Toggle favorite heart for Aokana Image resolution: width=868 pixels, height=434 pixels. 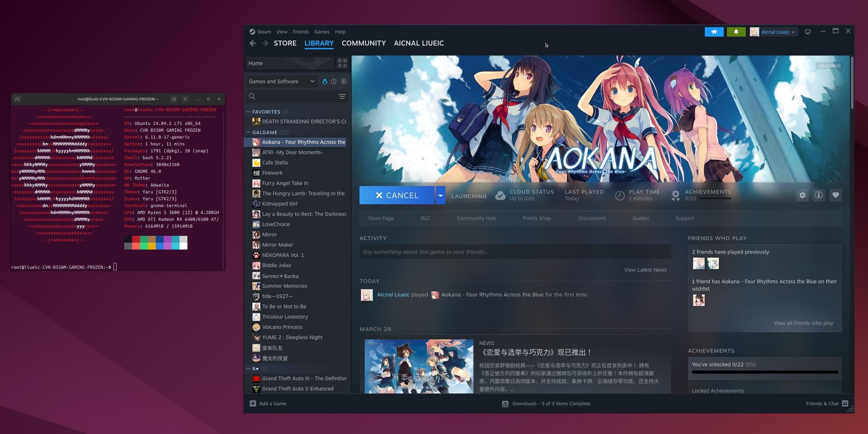pos(835,195)
